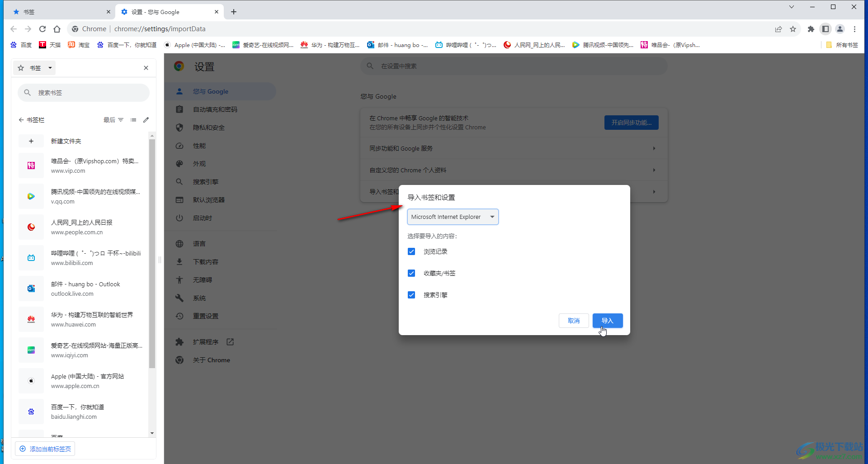Click 添加当前标签页 button
Image resolution: width=868 pixels, height=464 pixels.
[45, 449]
